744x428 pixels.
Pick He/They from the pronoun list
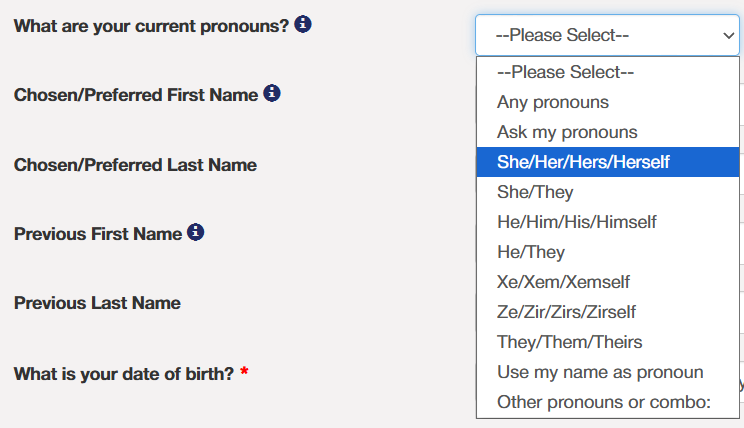coord(531,252)
